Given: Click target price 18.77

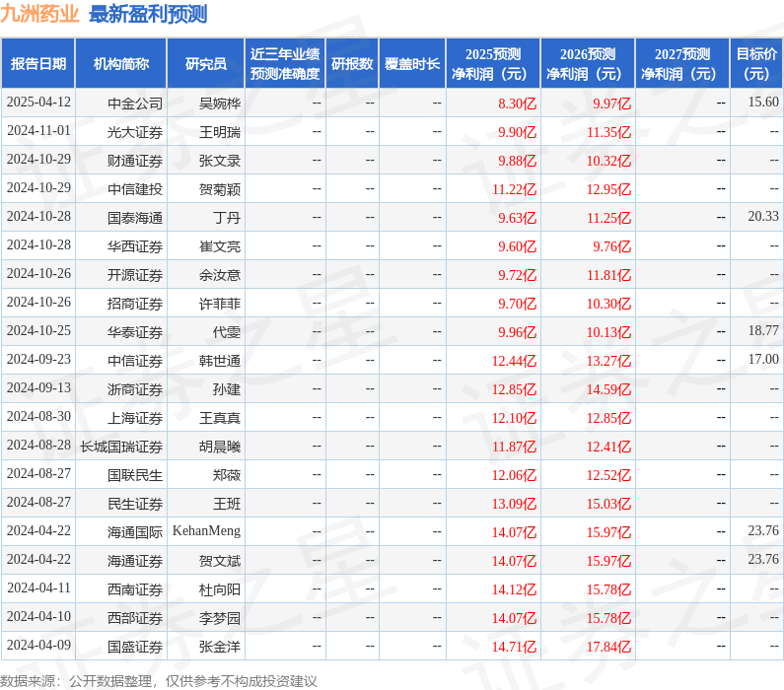Looking at the screenshot, I should point(763,331).
